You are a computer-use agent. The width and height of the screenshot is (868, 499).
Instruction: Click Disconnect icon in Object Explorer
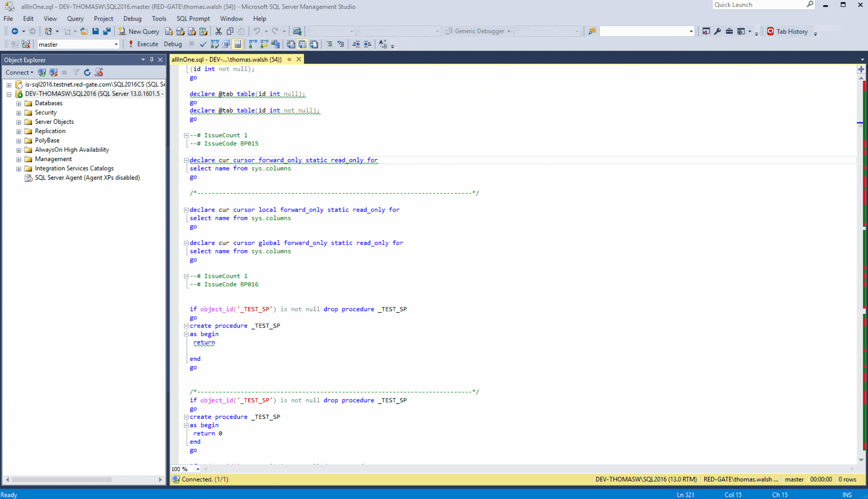(53, 72)
